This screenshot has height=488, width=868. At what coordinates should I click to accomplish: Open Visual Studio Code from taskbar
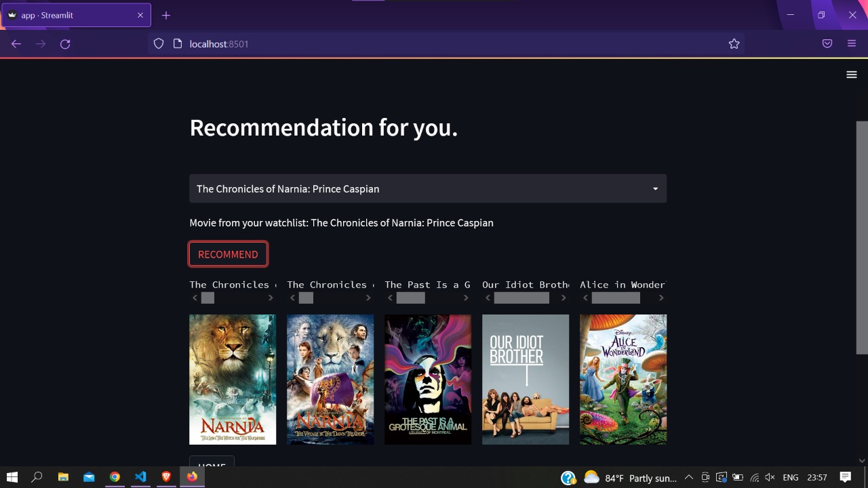[x=140, y=477]
